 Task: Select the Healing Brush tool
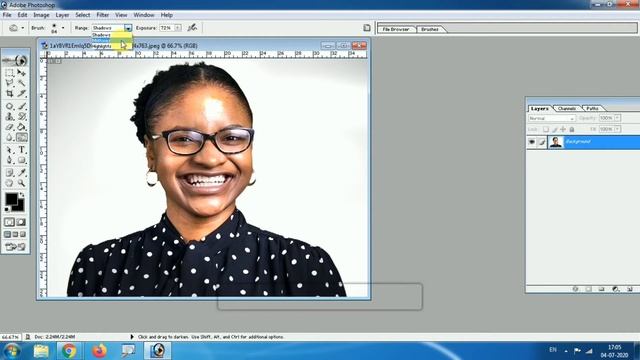[x=9, y=106]
